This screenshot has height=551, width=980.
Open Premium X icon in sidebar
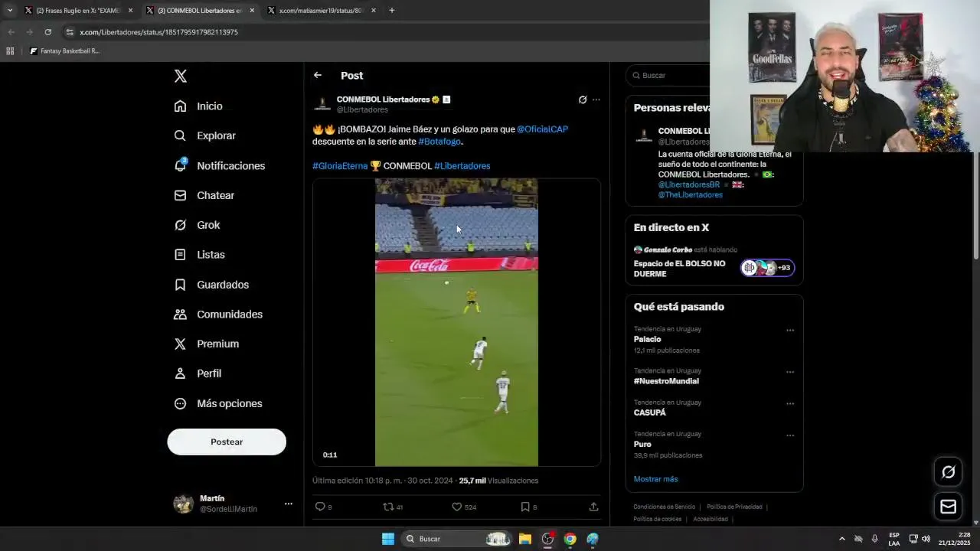(180, 344)
